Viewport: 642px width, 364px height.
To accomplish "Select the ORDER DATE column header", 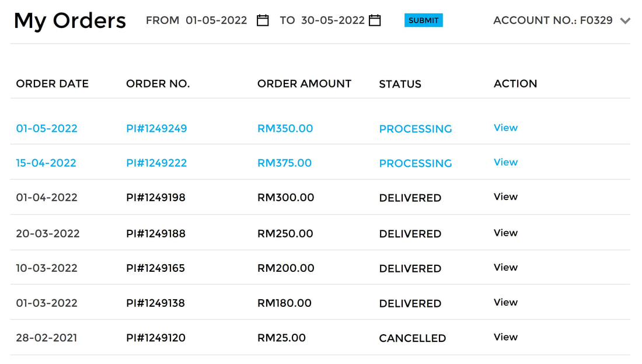I will 52,83.
